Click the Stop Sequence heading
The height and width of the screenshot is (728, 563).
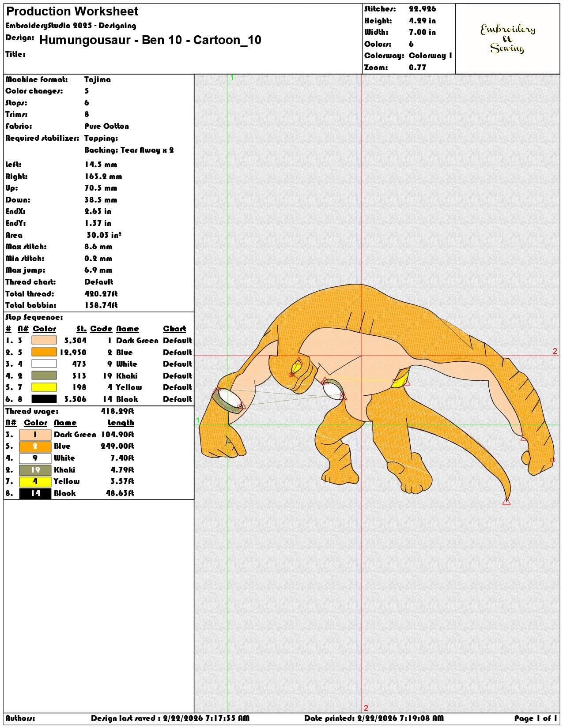pos(34,317)
